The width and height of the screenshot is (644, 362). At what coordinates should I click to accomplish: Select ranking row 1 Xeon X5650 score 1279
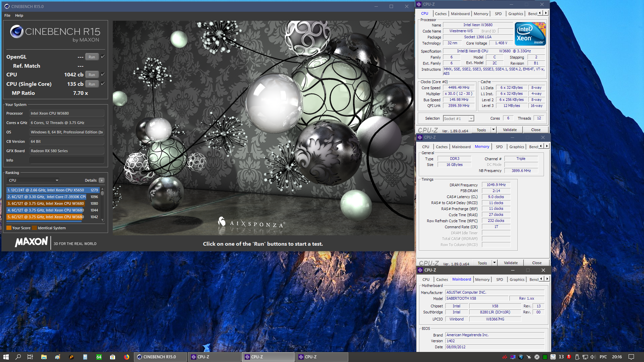tap(53, 190)
